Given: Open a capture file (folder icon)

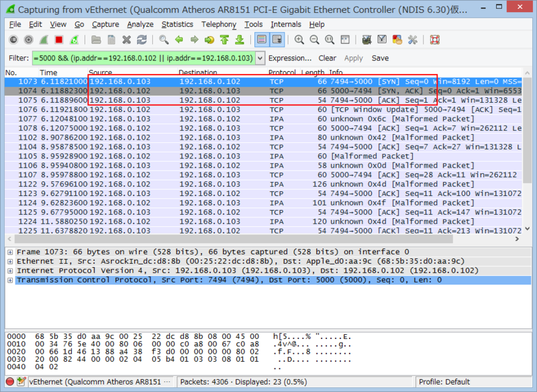Looking at the screenshot, I should [96, 40].
